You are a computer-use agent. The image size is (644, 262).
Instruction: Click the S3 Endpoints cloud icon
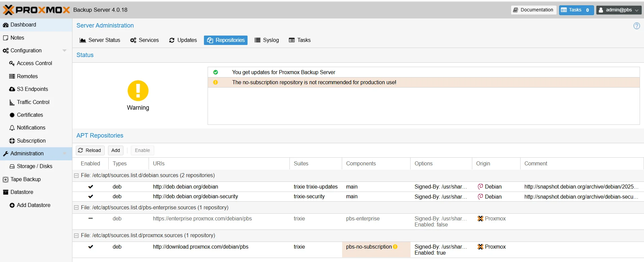[x=12, y=89]
